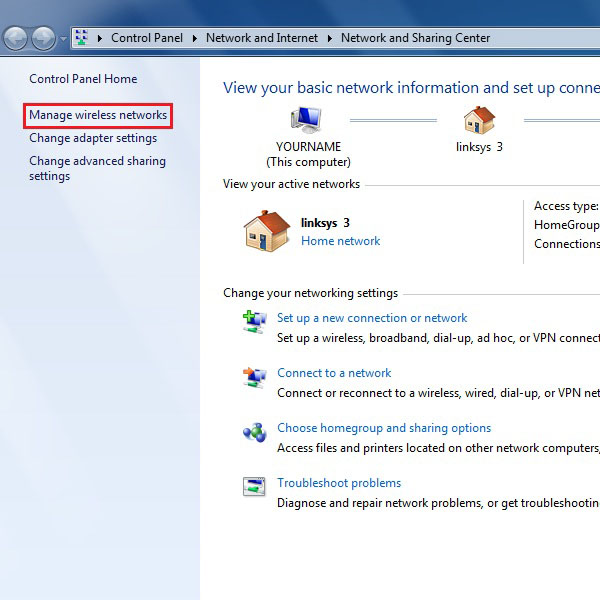
Task: Click the Set up a wireless, broadband description
Action: click(439, 338)
